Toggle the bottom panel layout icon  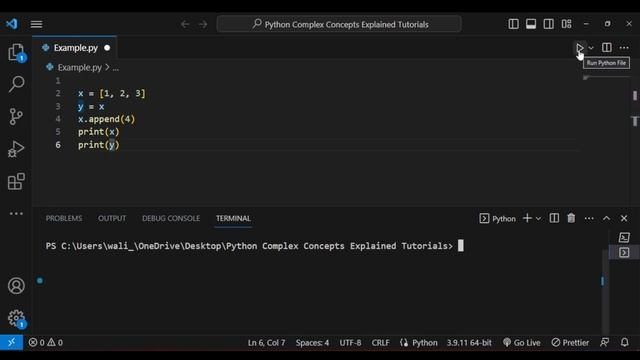tap(531, 24)
